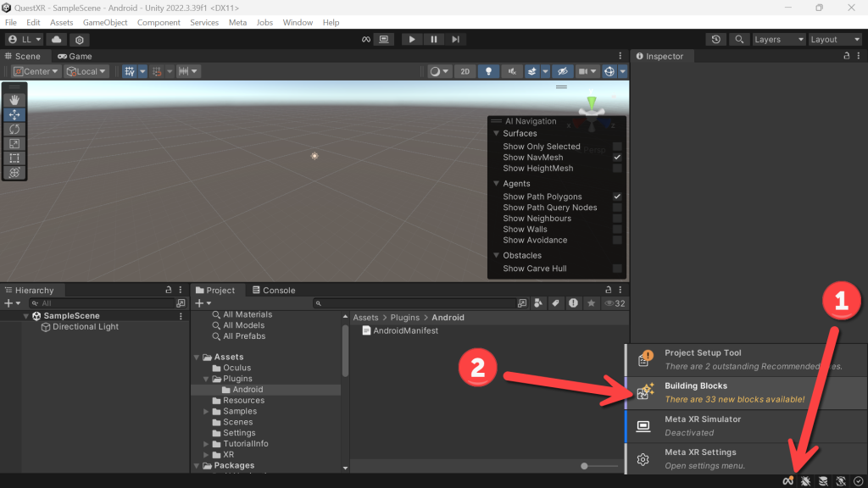Open the Layout dropdown
This screenshot has height=488, width=868.
pyautogui.click(x=835, y=39)
